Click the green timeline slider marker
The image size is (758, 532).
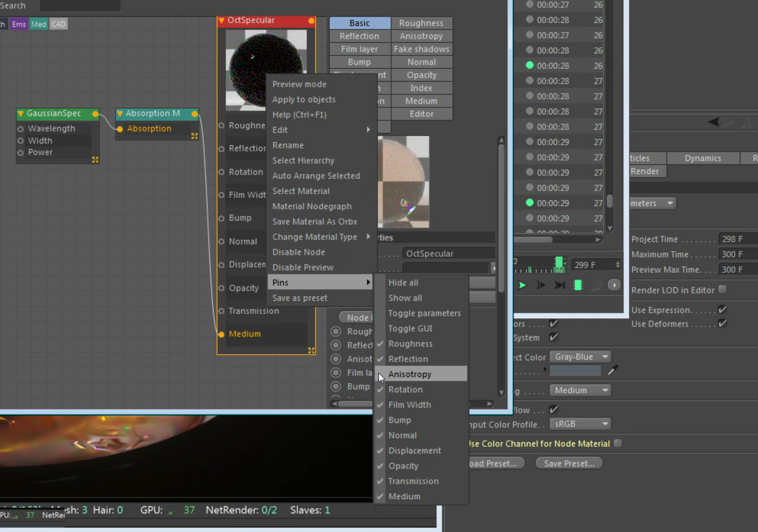pos(559,262)
